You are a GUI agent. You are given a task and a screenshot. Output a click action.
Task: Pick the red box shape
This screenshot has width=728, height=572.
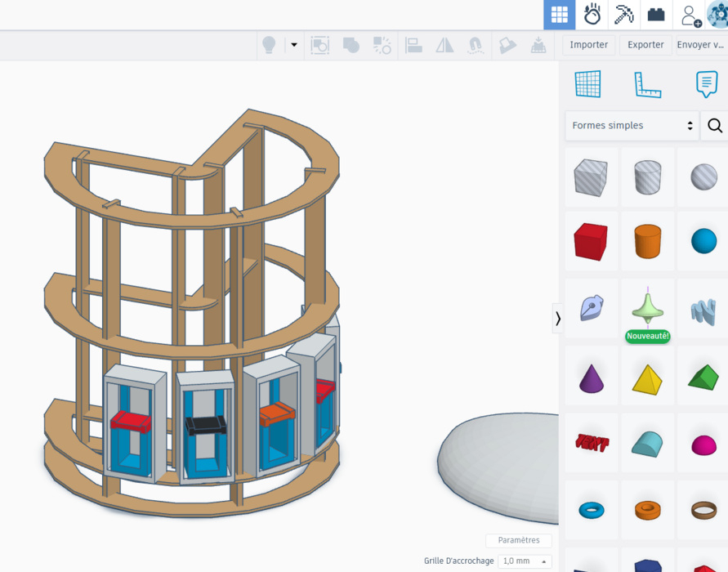591,241
